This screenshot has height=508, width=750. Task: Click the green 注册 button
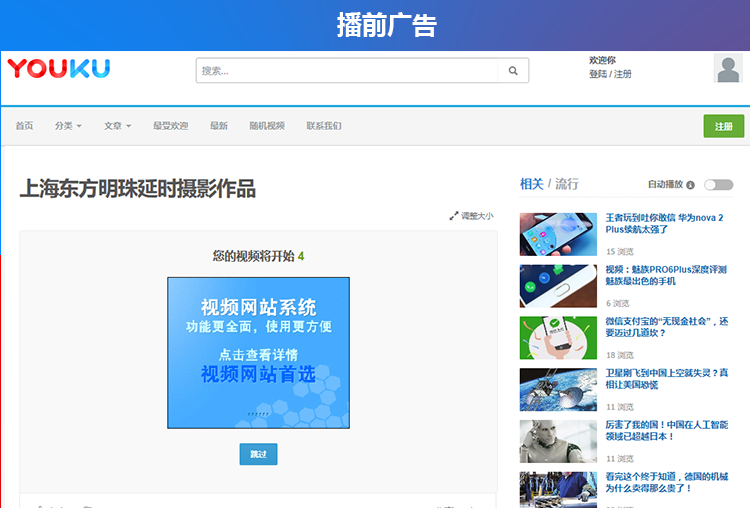click(723, 126)
